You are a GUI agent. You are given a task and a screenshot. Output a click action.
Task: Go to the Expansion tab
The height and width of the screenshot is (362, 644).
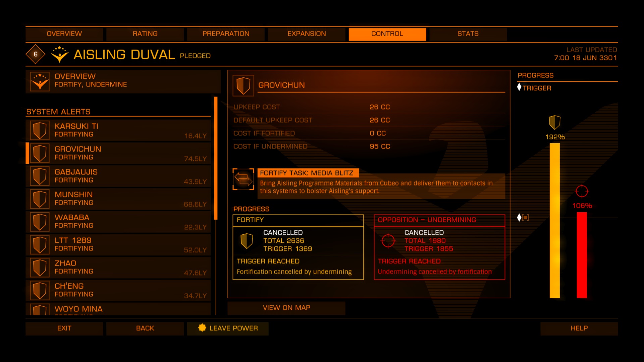click(x=307, y=34)
